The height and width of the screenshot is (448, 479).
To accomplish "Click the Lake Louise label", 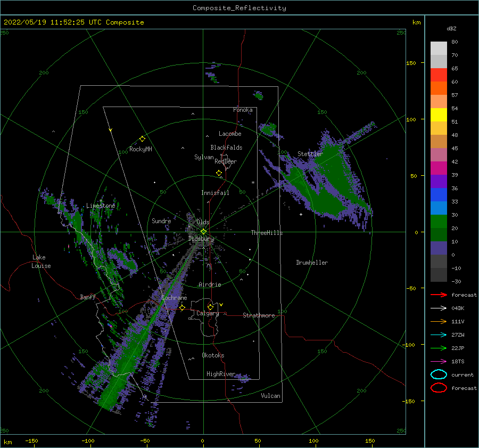I will 41,262.
